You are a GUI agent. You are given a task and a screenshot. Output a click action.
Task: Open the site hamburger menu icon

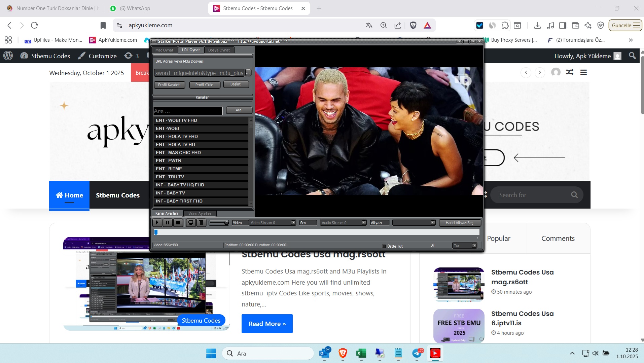pos(583,72)
